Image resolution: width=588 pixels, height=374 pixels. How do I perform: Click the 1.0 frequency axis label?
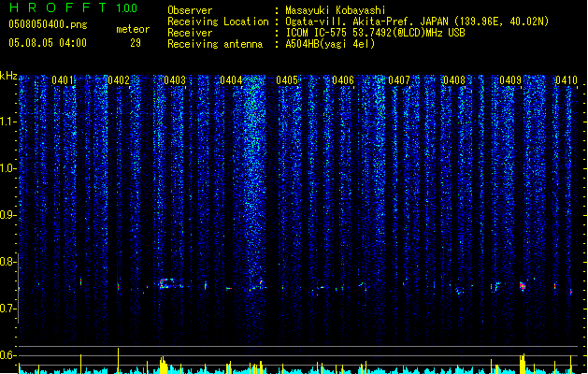click(7, 168)
